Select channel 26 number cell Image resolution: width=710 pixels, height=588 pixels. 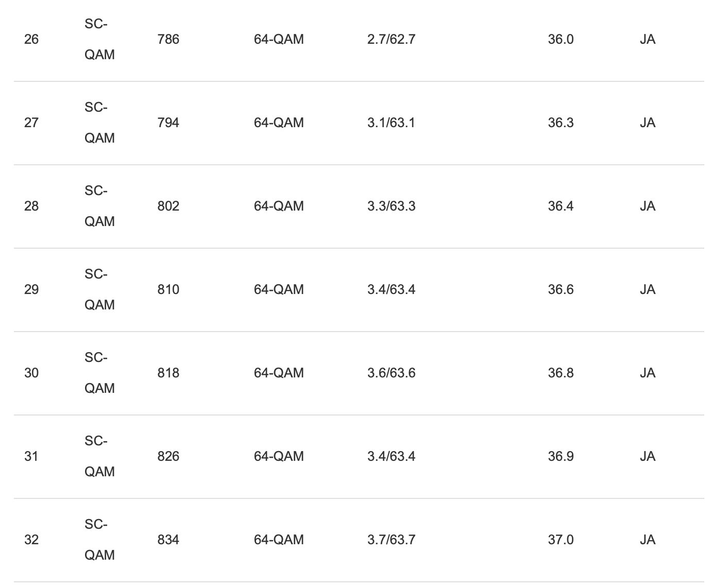click(31, 40)
